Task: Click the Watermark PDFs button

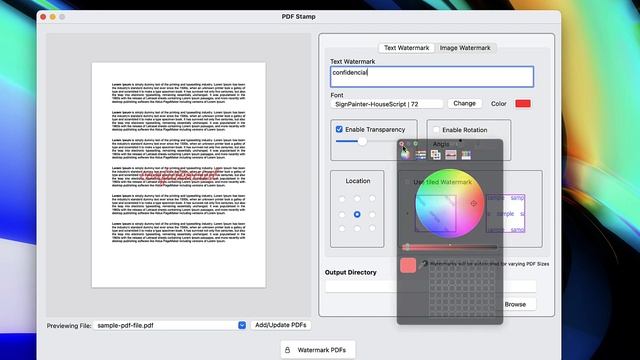Action: [x=318, y=350]
